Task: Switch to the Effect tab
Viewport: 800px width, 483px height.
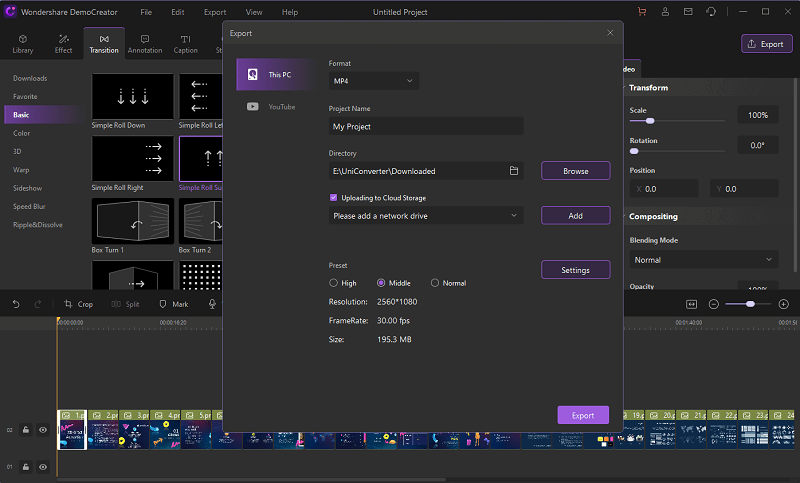Action: [x=63, y=44]
